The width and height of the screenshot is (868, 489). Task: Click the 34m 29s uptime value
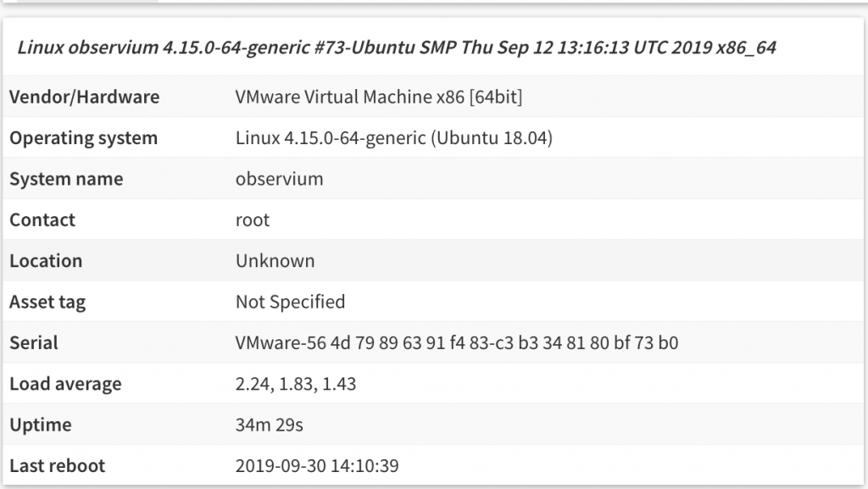269,425
